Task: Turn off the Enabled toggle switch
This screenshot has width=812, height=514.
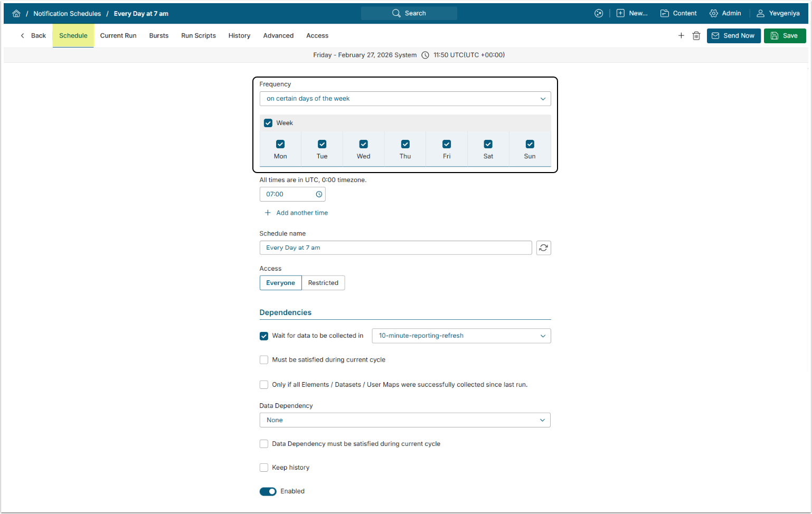Action: 268,492
